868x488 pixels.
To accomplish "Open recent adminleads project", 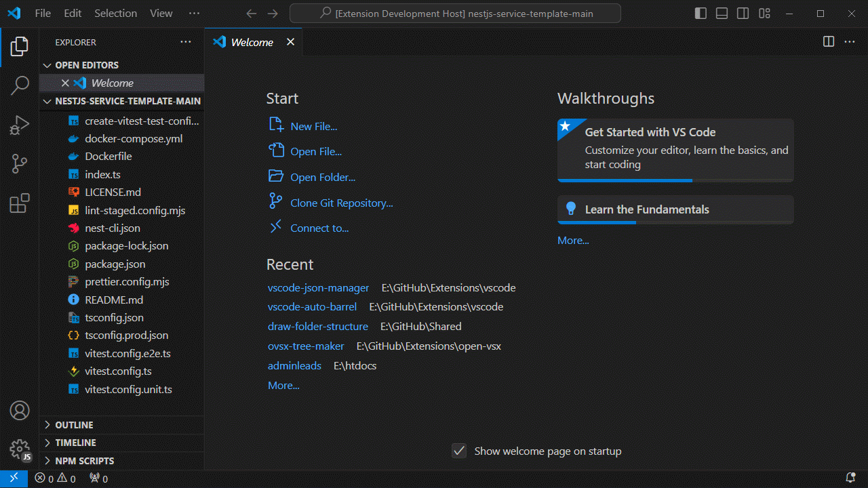I will pyautogui.click(x=294, y=365).
